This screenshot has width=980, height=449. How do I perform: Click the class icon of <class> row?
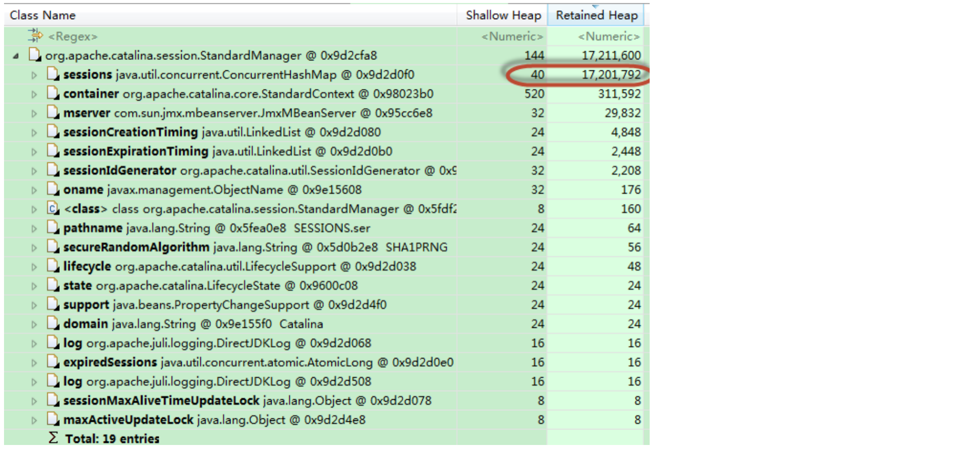(53, 208)
